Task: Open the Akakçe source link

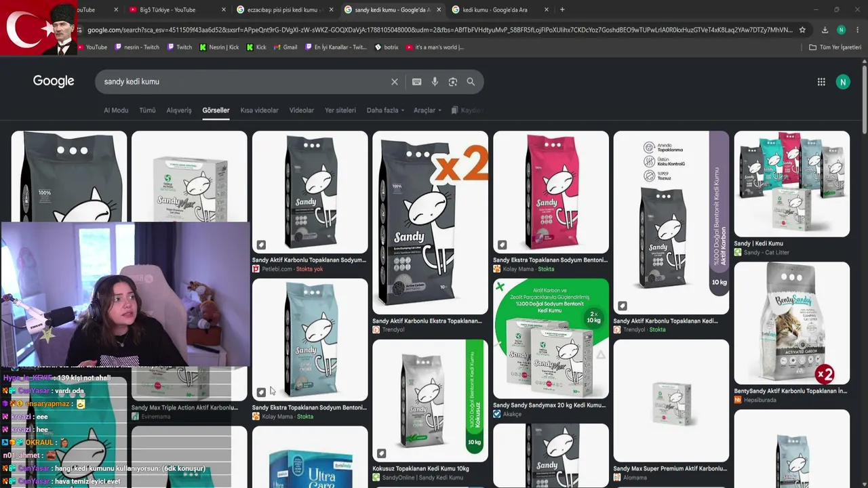Action: tap(508, 414)
